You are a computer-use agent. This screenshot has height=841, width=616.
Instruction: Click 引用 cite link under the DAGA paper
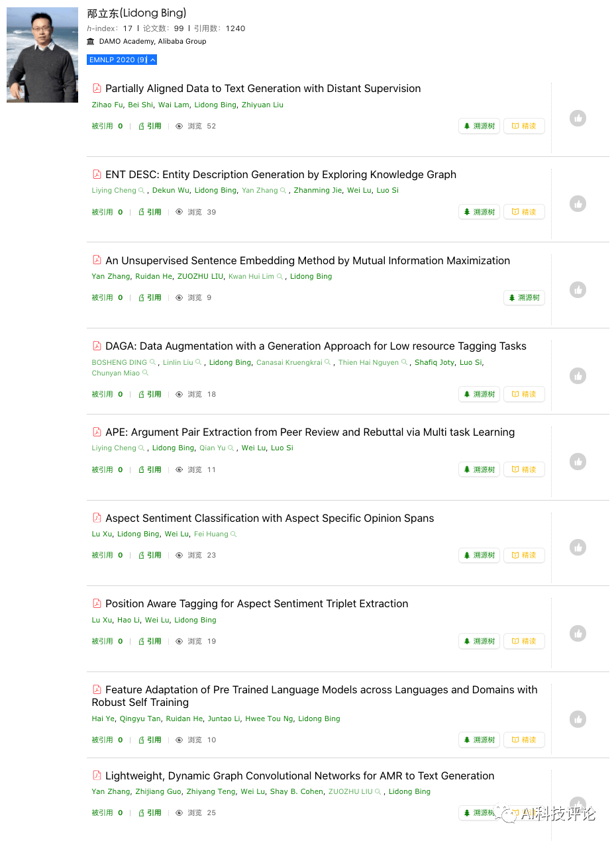(150, 394)
